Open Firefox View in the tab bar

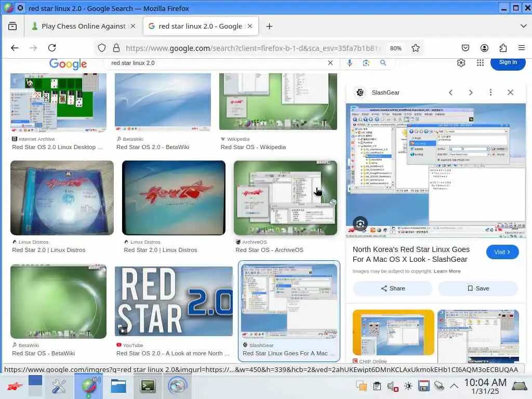[12, 26]
